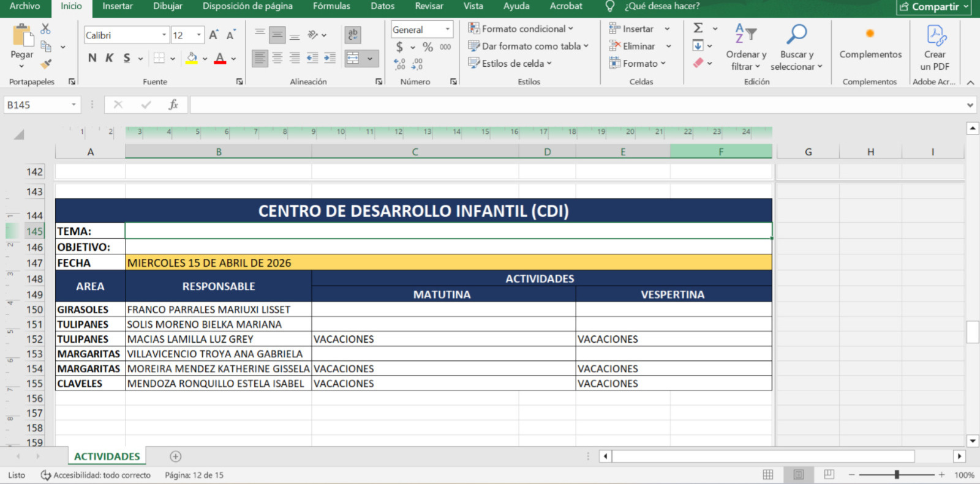Viewport: 980px width, 484px height.
Task: Open the Calibri font name dropdown
Action: click(164, 35)
